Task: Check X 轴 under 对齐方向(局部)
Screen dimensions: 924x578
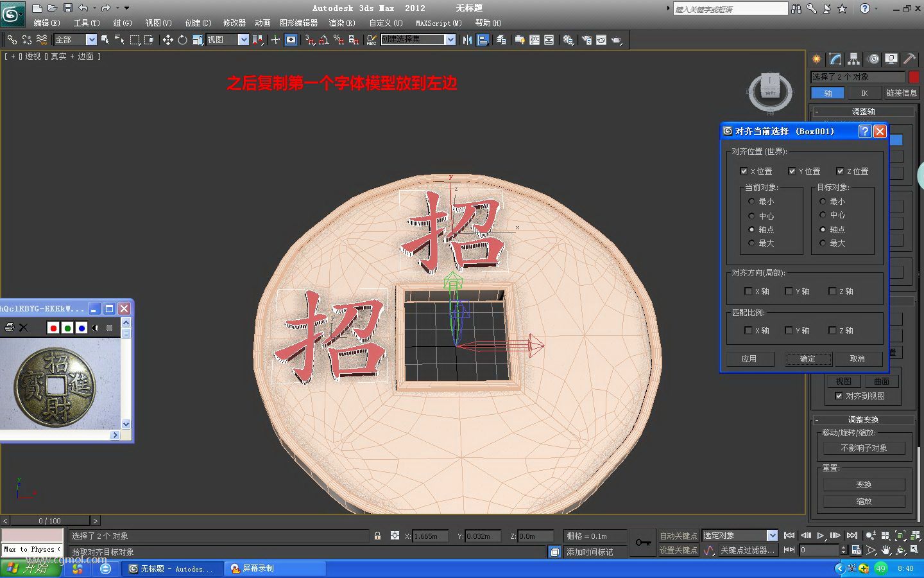Action: point(748,292)
